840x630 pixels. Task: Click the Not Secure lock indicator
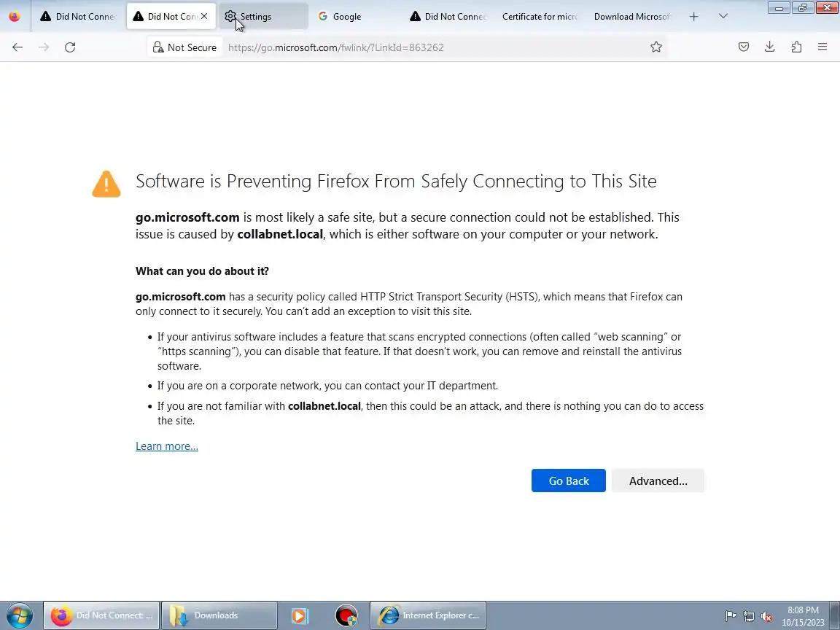point(184,47)
